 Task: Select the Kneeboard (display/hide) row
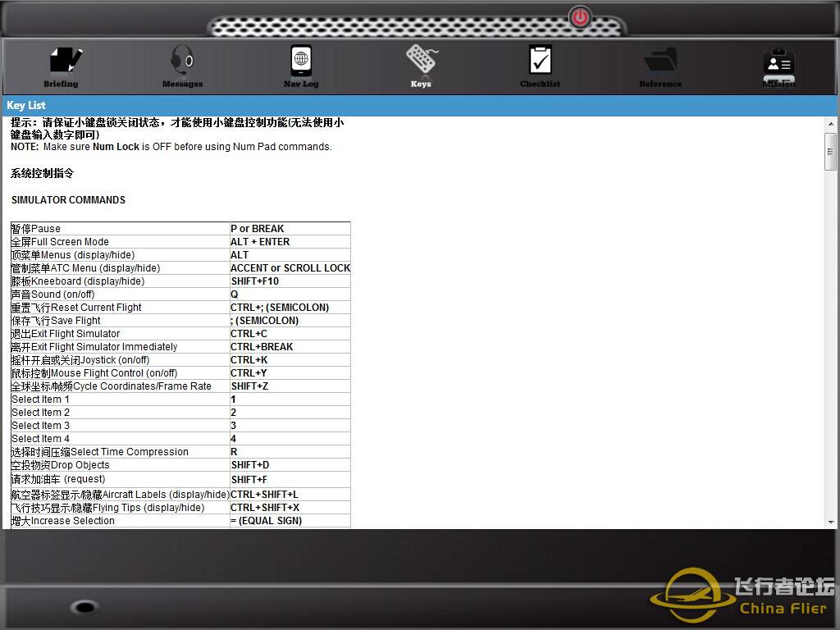tap(180, 281)
